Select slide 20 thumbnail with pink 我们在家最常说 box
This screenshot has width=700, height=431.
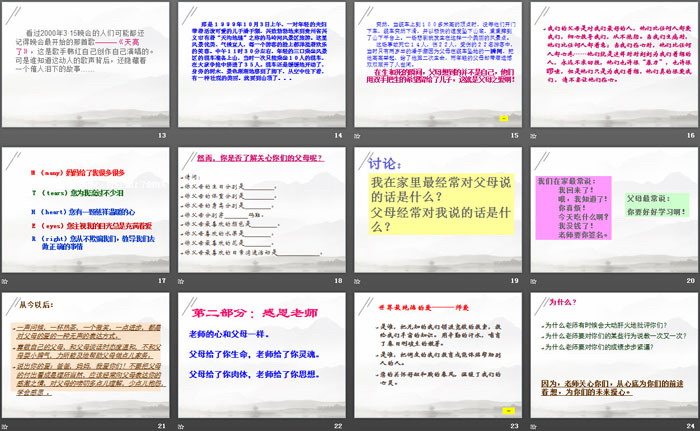tap(614, 210)
